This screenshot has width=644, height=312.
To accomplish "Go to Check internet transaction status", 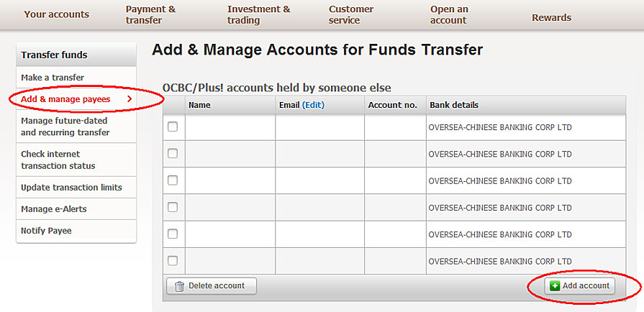I will [58, 160].
